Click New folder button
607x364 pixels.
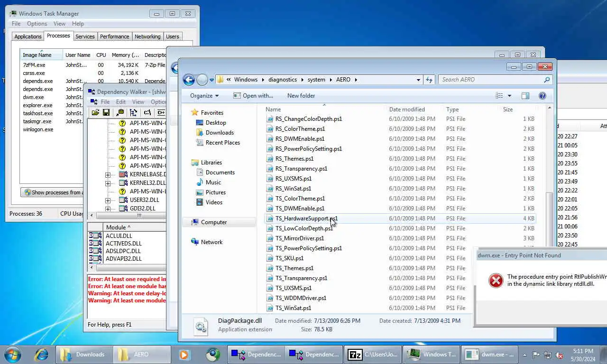pyautogui.click(x=301, y=96)
